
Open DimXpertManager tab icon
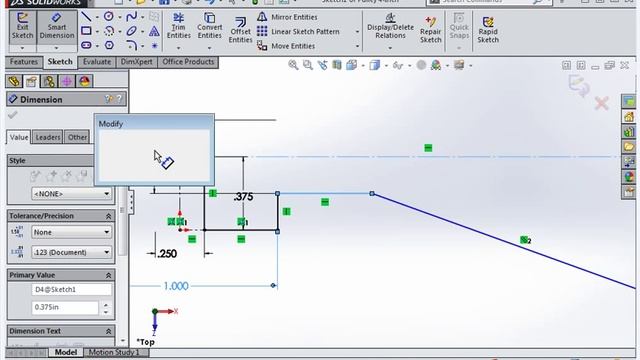67,81
